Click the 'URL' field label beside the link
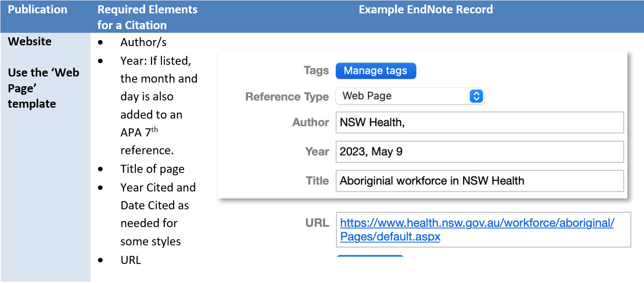 [317, 223]
